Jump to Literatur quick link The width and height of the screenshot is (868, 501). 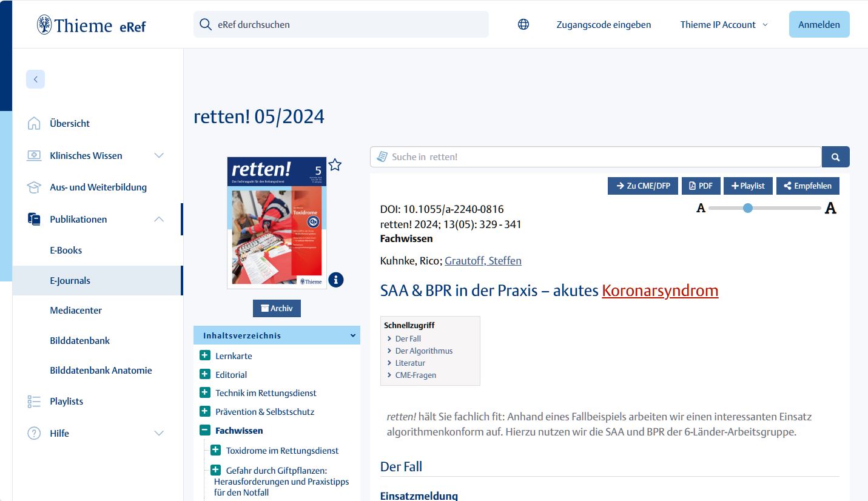tap(410, 363)
